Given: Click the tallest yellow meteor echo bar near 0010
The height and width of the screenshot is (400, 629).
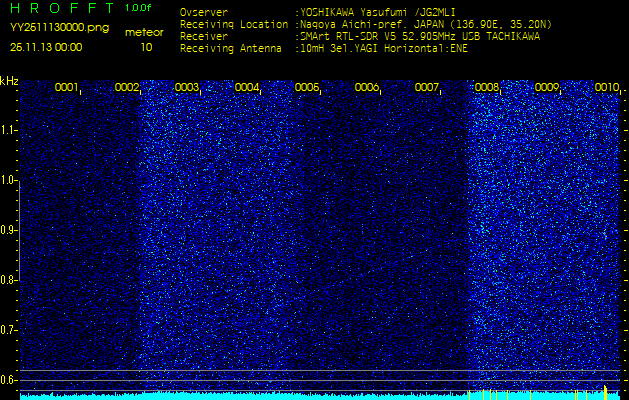Looking at the screenshot, I should [x=605, y=392].
